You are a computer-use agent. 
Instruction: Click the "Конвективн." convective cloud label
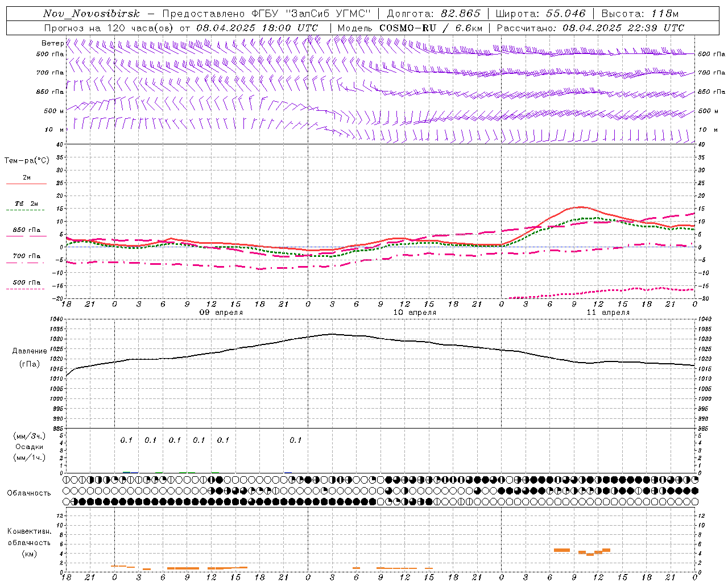coord(29,531)
